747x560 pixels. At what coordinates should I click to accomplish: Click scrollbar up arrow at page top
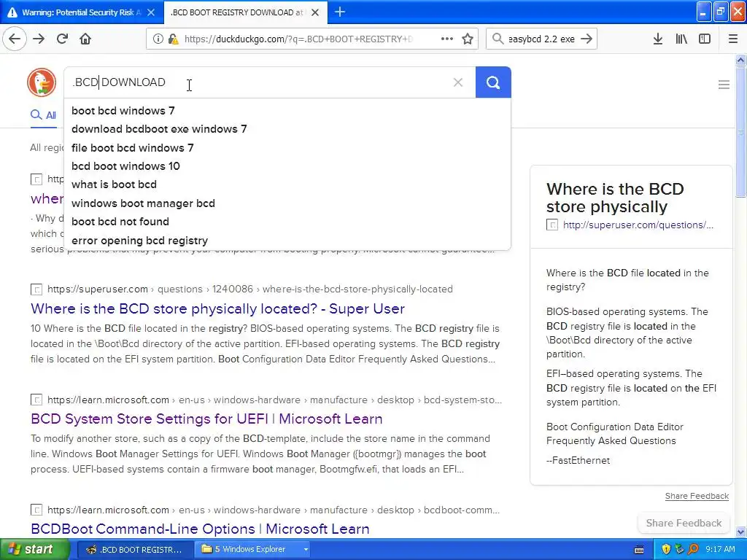click(741, 60)
